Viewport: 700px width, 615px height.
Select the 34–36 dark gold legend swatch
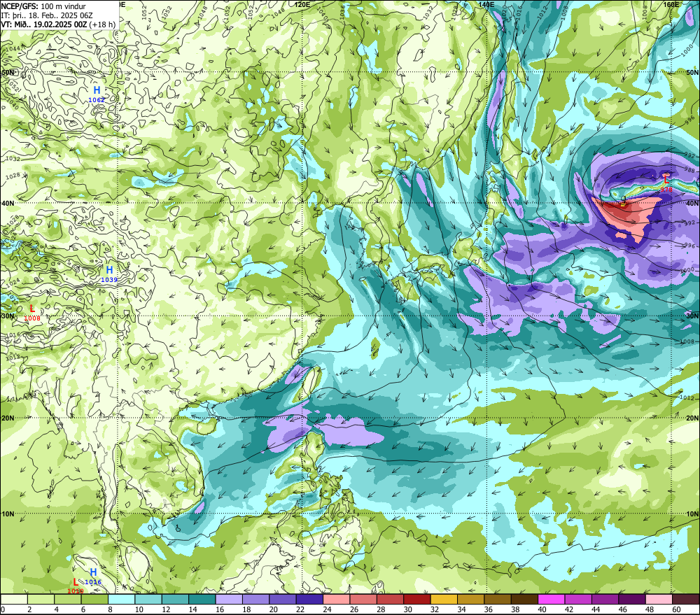(470, 599)
